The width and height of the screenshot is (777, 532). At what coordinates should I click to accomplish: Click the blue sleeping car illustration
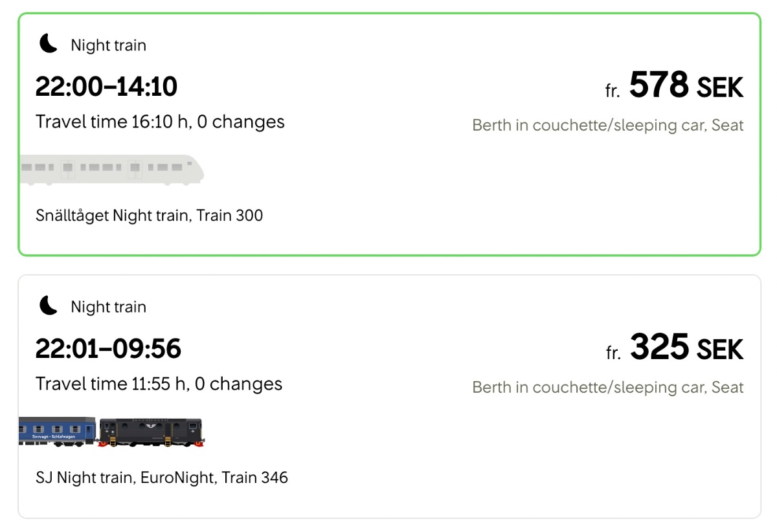(x=57, y=431)
